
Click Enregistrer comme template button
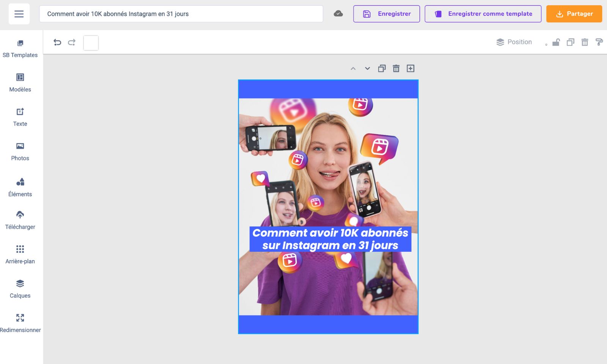pos(483,14)
